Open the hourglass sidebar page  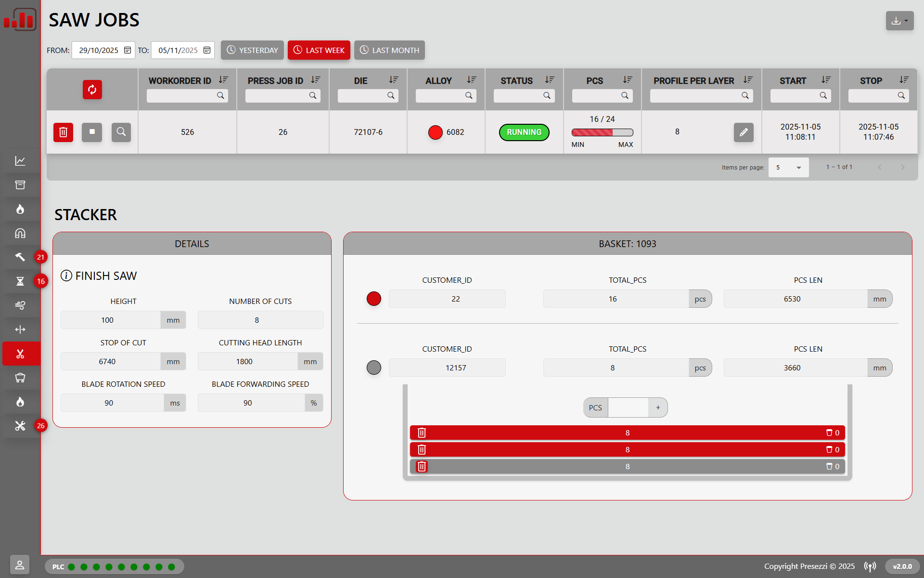click(20, 281)
